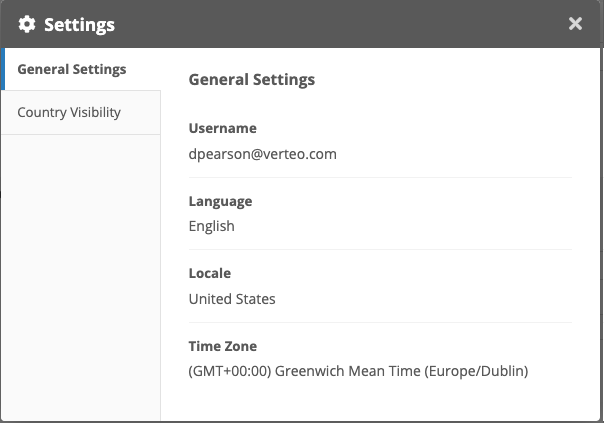604x423 pixels.
Task: Switch to the Country Visibility tab
Action: pyautogui.click(x=69, y=112)
